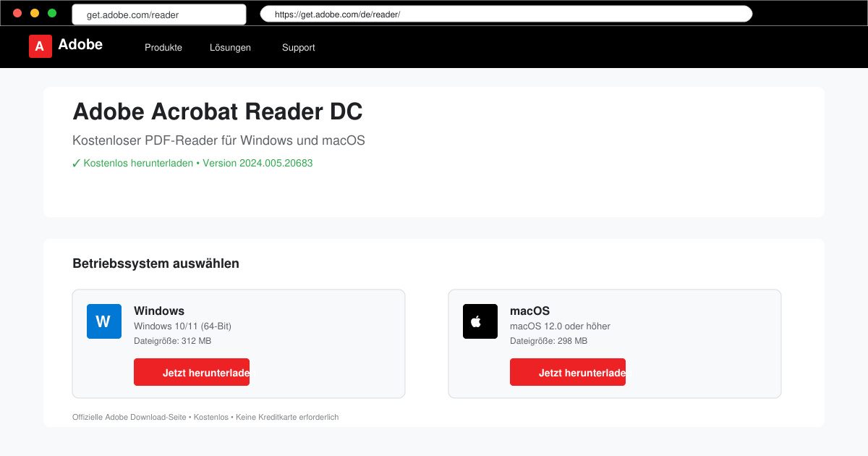Click the yellow minimize window dot
The height and width of the screenshot is (456, 868).
pos(35,14)
